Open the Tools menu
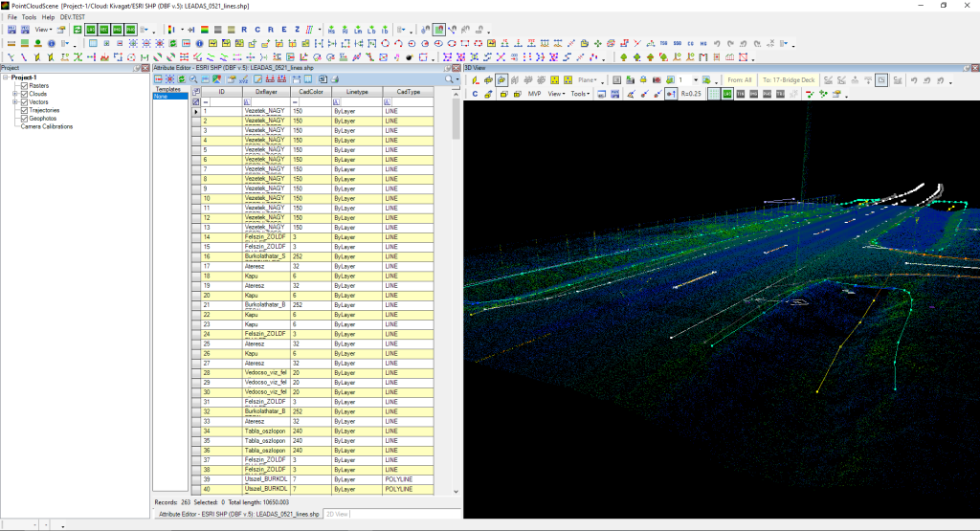This screenshot has height=531, width=980. tap(30, 17)
